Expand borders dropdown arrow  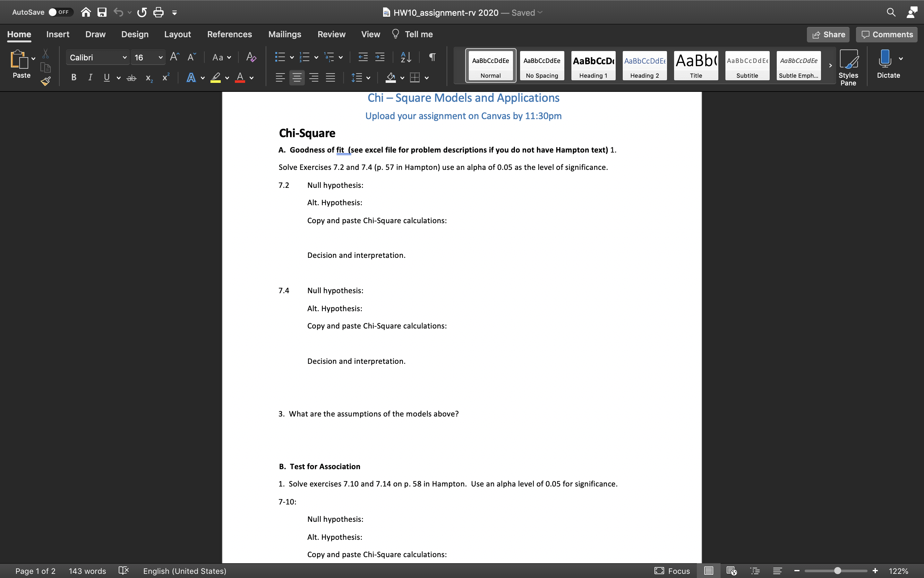tap(426, 78)
